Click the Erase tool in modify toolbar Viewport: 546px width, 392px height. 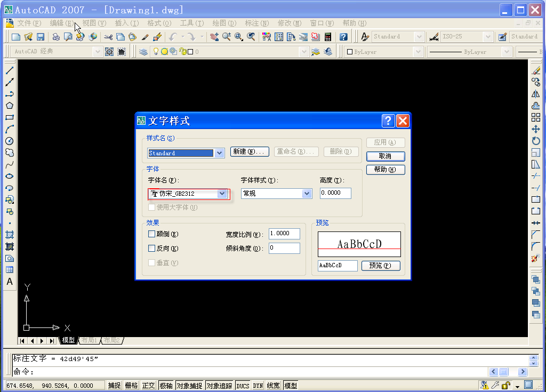pos(536,70)
